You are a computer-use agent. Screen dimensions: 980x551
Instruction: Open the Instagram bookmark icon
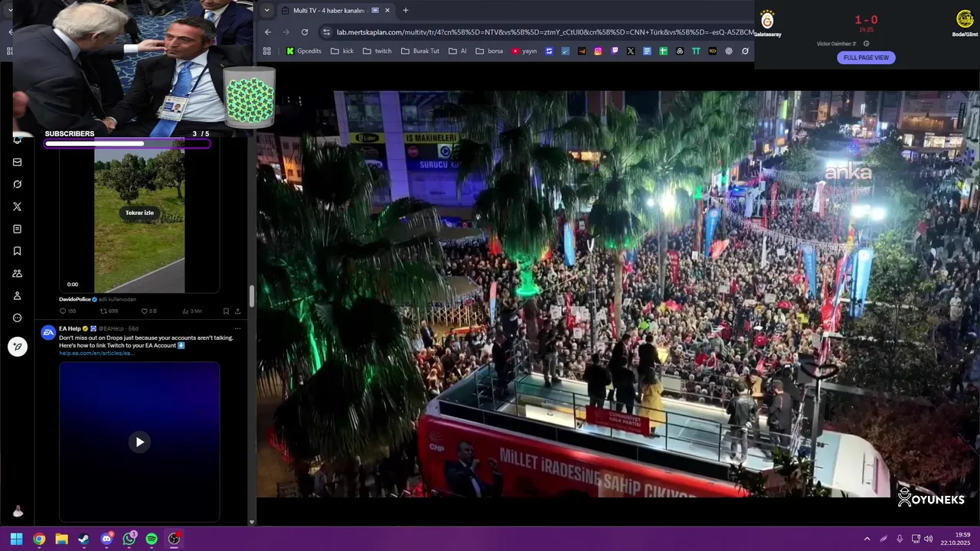pos(598,51)
